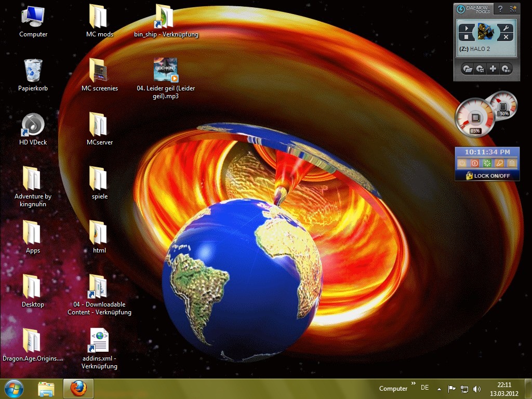Toggle the LOCK ON/OFF button

[487, 176]
